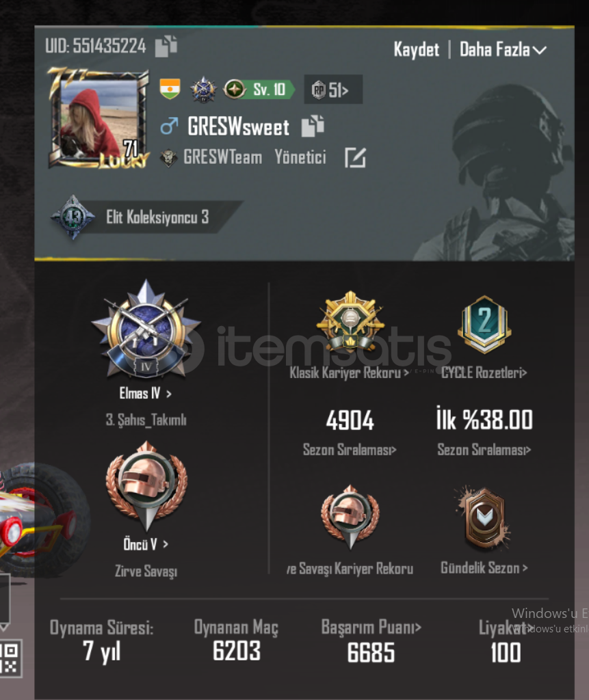Image resolution: width=589 pixels, height=700 pixels.
Task: Open the Elit Koleksiyoncu 3 title banner
Action: click(148, 217)
